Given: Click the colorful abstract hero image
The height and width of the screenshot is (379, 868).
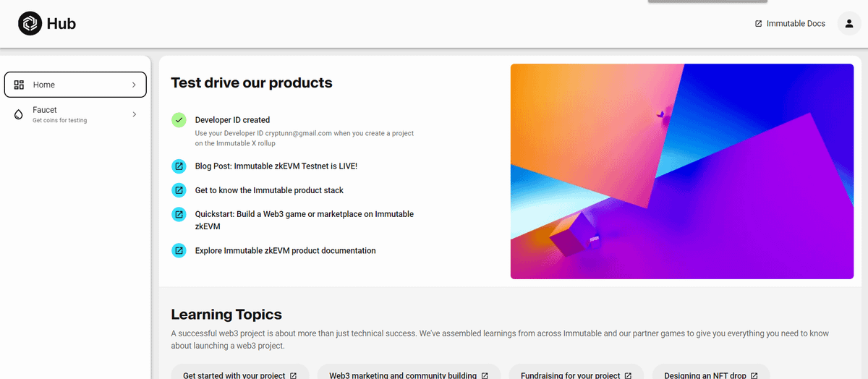Looking at the screenshot, I should click(681, 171).
